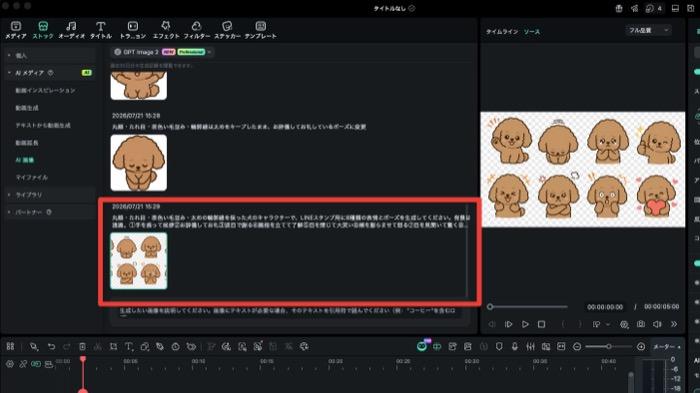Open the タイトル tab
The image size is (700, 393).
[101, 30]
